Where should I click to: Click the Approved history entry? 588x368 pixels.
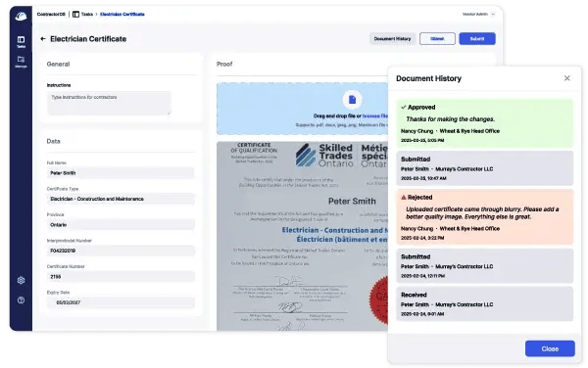point(485,123)
